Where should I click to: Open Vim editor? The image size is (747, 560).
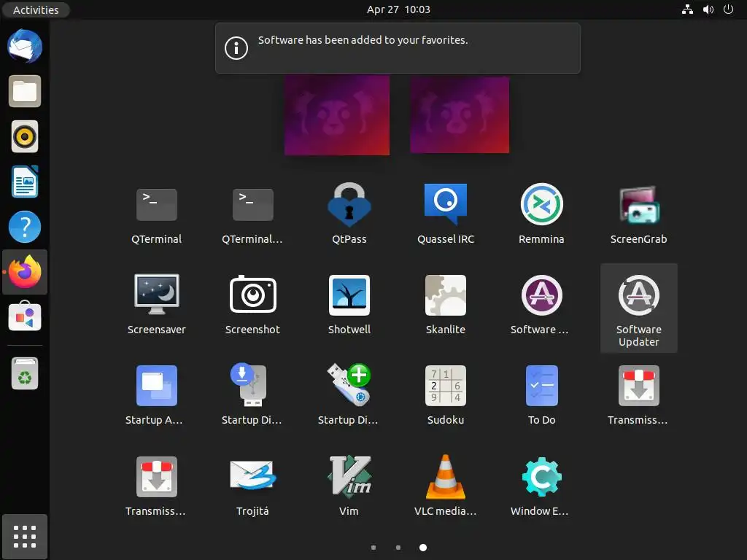coord(349,486)
